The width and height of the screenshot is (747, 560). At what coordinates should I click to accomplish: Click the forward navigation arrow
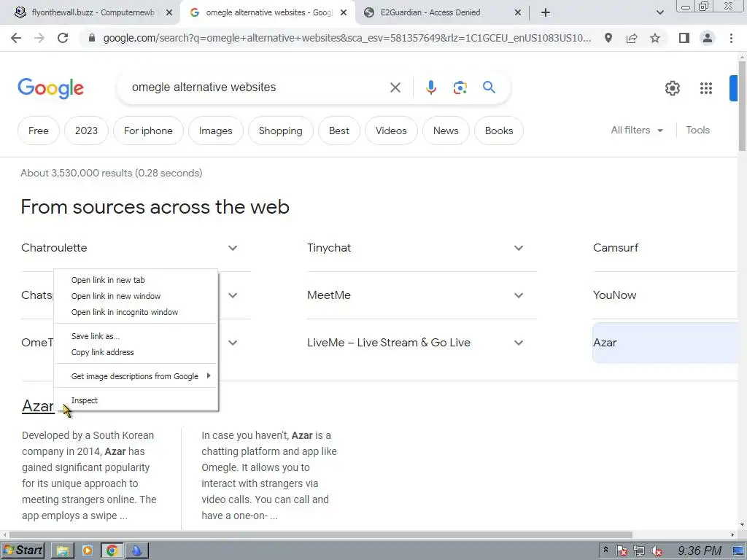pyautogui.click(x=39, y=38)
